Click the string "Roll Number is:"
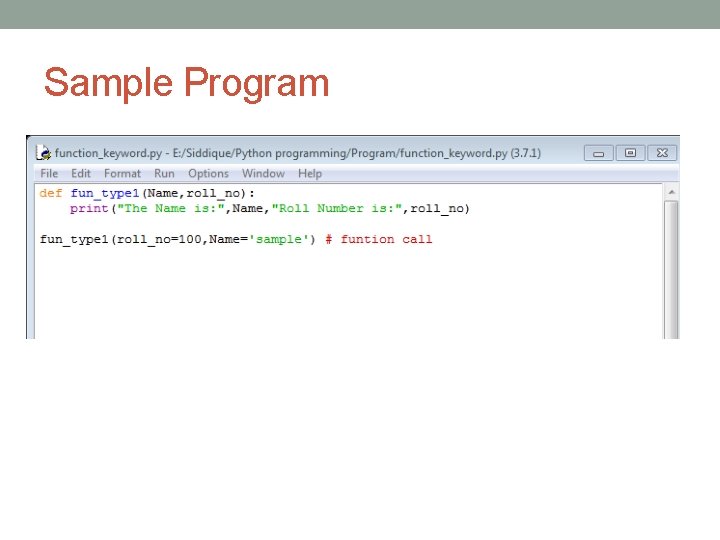Image resolution: width=720 pixels, height=540 pixels. (x=337, y=208)
